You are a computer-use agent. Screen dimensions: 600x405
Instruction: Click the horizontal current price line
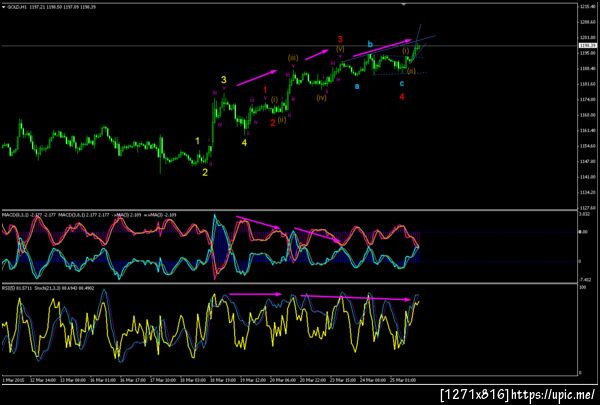click(x=289, y=46)
